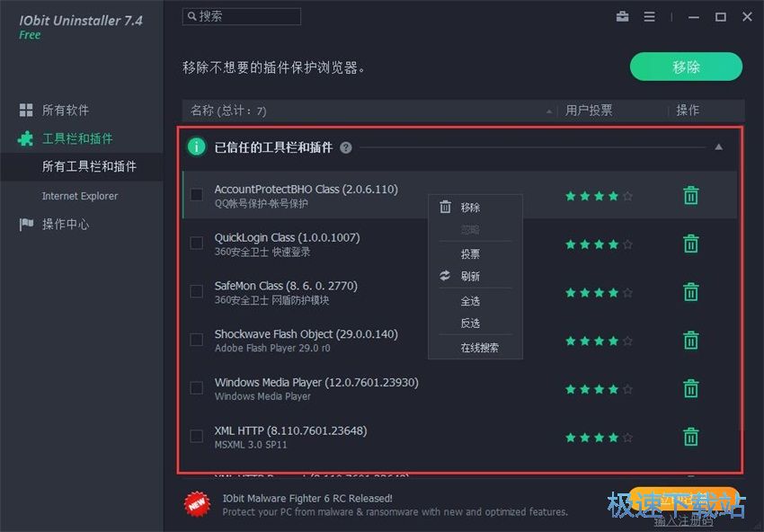The width and height of the screenshot is (764, 532).
Task: Click the green 移除 button
Action: pos(686,66)
